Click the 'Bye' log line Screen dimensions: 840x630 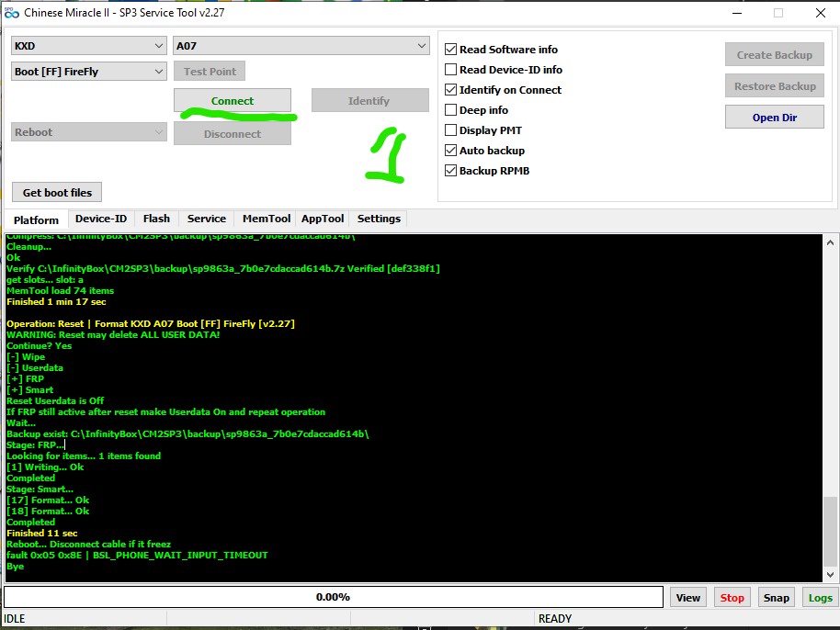pos(15,566)
